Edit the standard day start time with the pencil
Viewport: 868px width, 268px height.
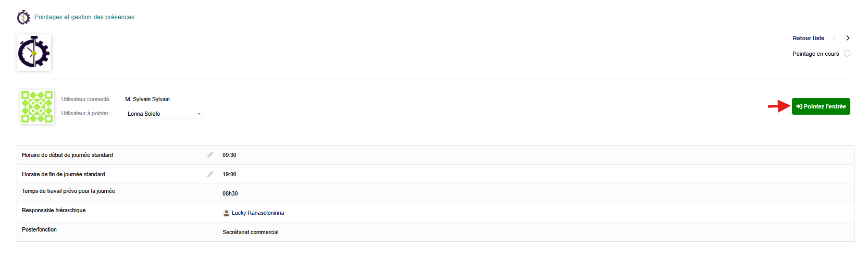[x=210, y=155]
